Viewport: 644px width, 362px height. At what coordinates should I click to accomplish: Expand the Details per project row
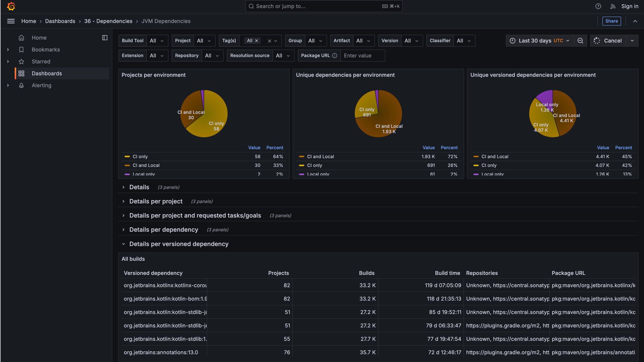point(156,201)
